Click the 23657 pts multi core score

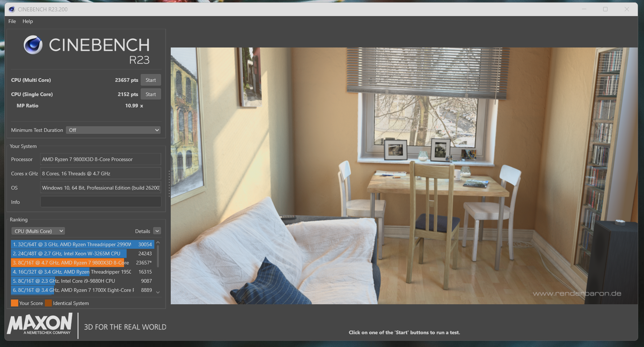pyautogui.click(x=127, y=80)
